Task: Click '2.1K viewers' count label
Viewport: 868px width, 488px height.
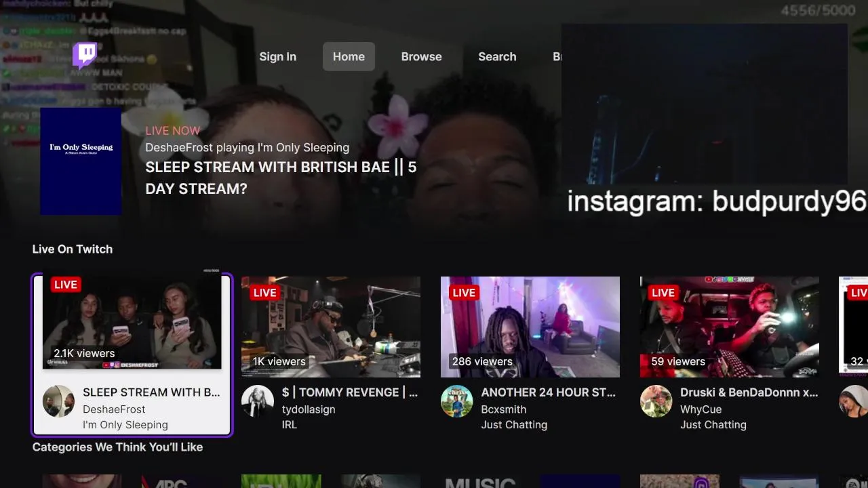Action: (84, 353)
